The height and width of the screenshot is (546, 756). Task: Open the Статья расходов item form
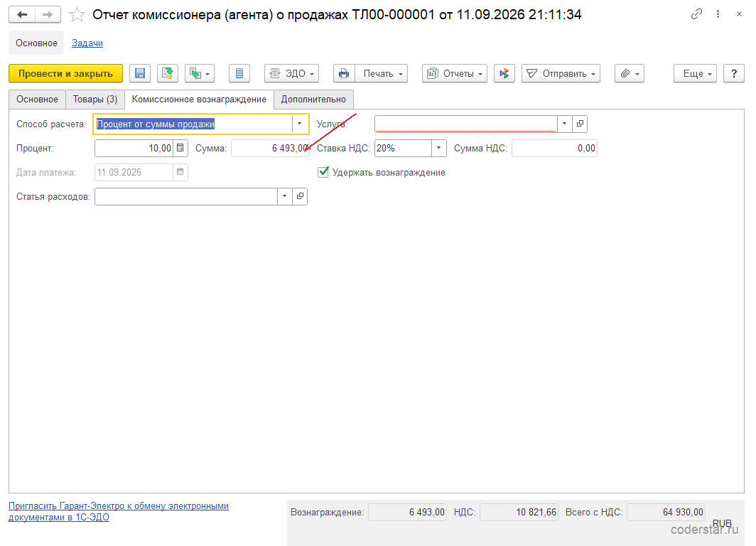(x=300, y=196)
